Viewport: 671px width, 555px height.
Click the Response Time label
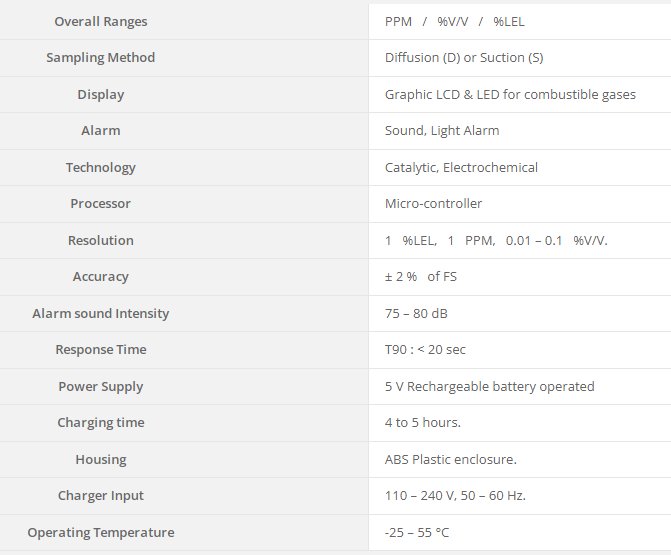point(101,350)
